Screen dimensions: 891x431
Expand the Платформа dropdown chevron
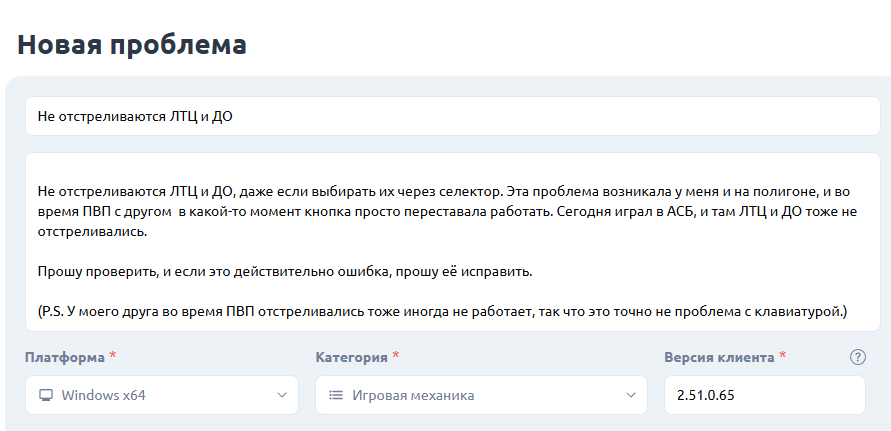click(281, 395)
